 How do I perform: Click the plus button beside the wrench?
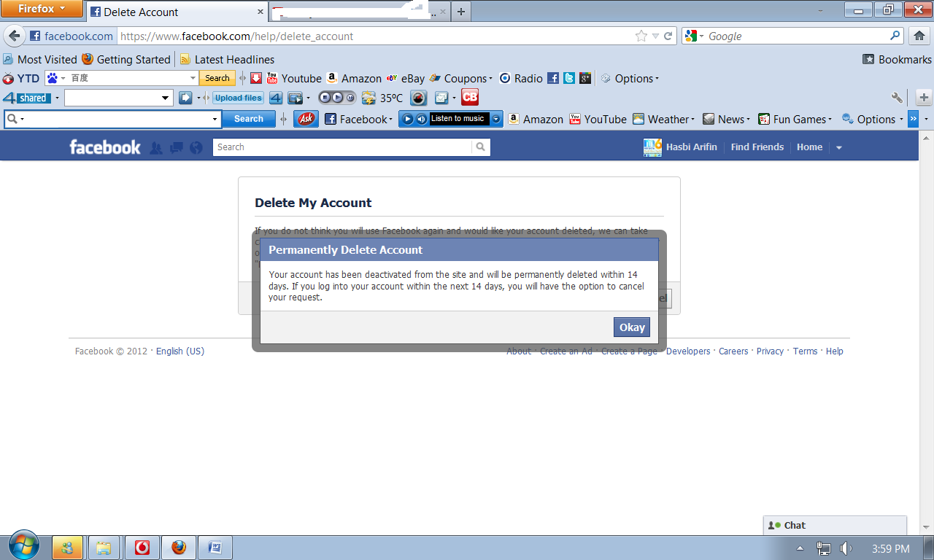point(924,98)
